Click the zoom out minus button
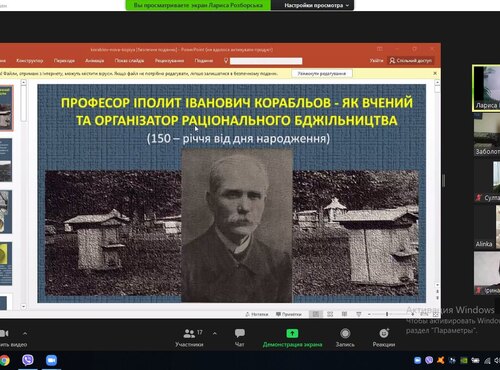 (x=369, y=314)
